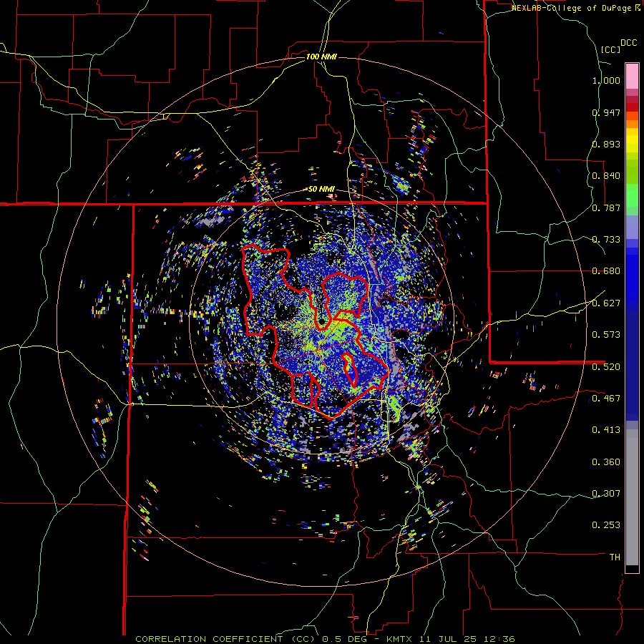Click the 0.253 legend value
Image resolution: width=644 pixels, height=644 pixels.
[606, 525]
